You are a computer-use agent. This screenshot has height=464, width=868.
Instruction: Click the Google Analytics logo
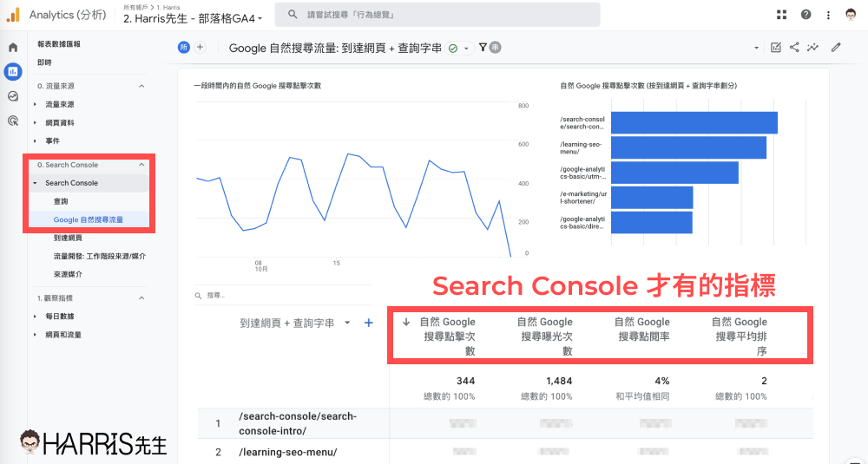[13, 15]
